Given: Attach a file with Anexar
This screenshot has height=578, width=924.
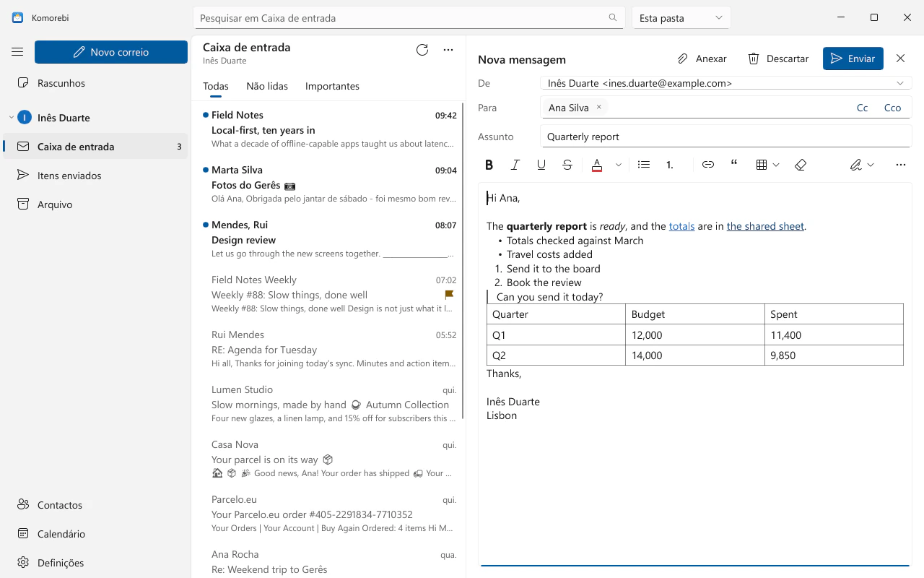Looking at the screenshot, I should point(702,59).
